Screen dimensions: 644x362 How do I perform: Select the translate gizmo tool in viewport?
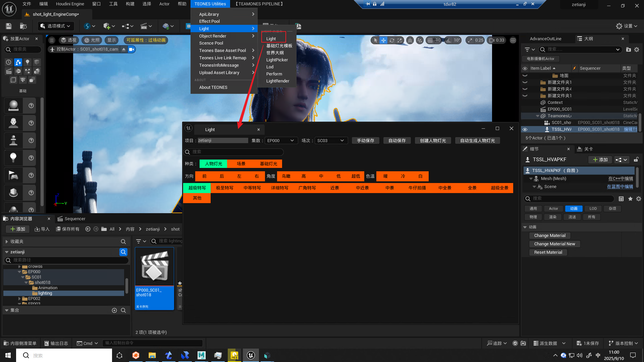pos(383,40)
